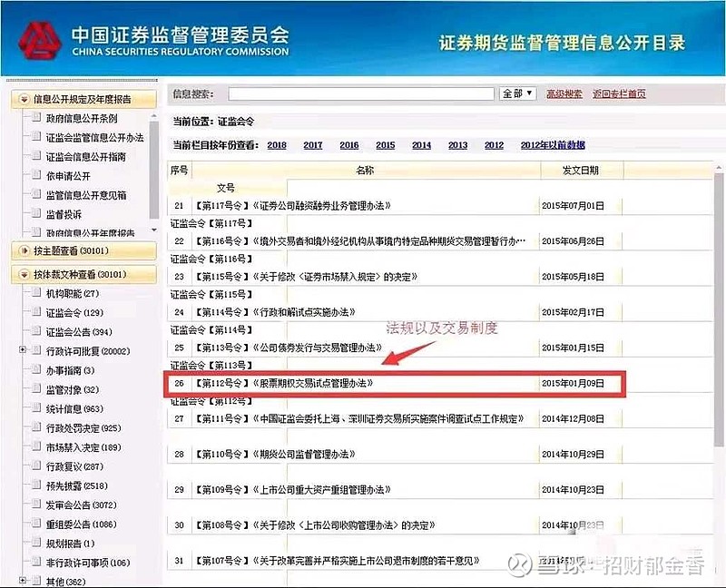Open the 全部 search scope dropdown
726x588 pixels.
(517, 93)
